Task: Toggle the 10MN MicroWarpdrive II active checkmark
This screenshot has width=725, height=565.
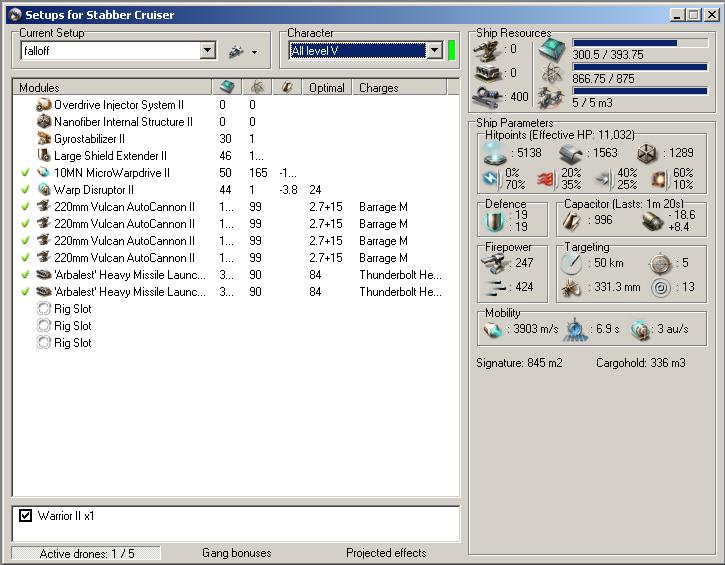Action: pos(25,172)
